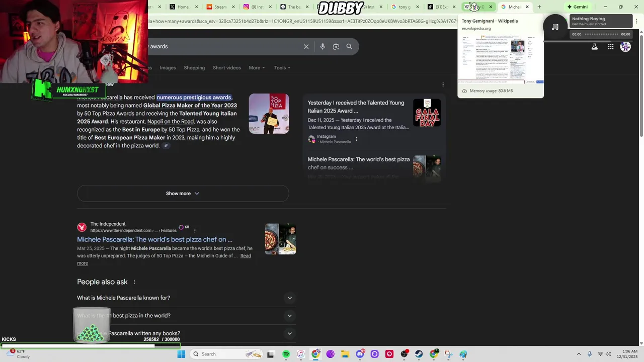The image size is (644, 362).
Task: Open the Gala Final Day thumbnail
Action: pos(427,113)
